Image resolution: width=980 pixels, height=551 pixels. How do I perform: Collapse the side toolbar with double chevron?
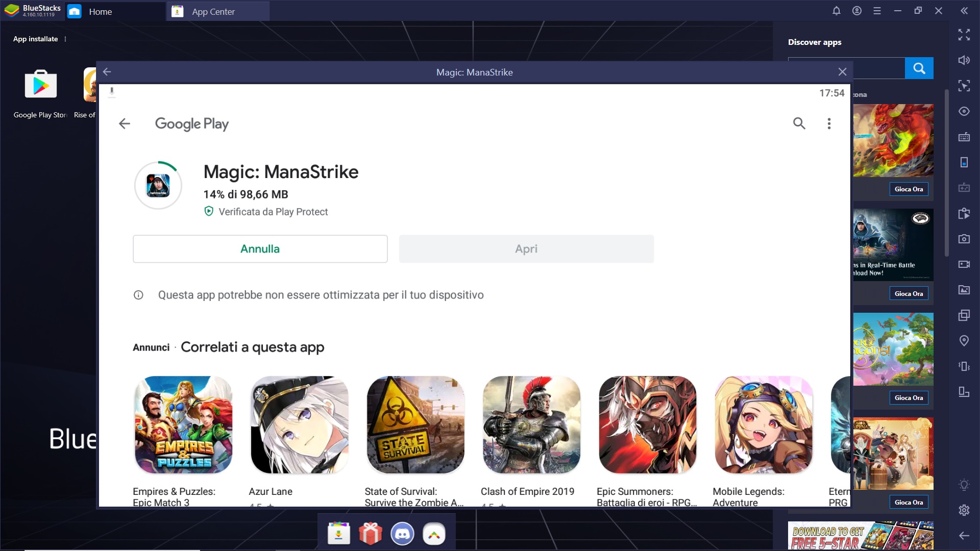pyautogui.click(x=964, y=11)
